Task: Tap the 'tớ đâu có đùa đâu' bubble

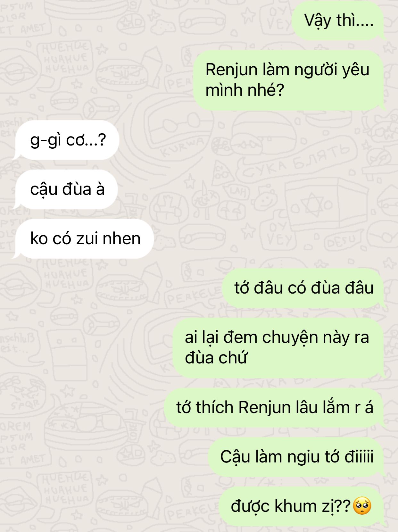Action: click(304, 288)
